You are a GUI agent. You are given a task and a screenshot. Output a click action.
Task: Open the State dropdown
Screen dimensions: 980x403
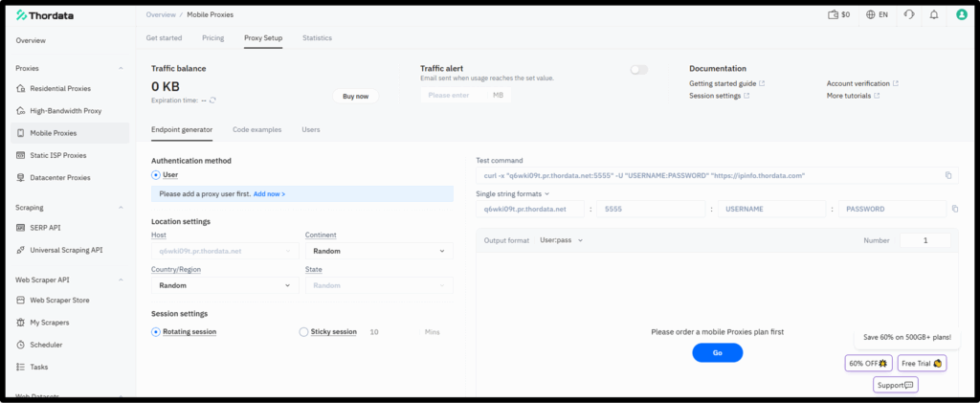(379, 285)
